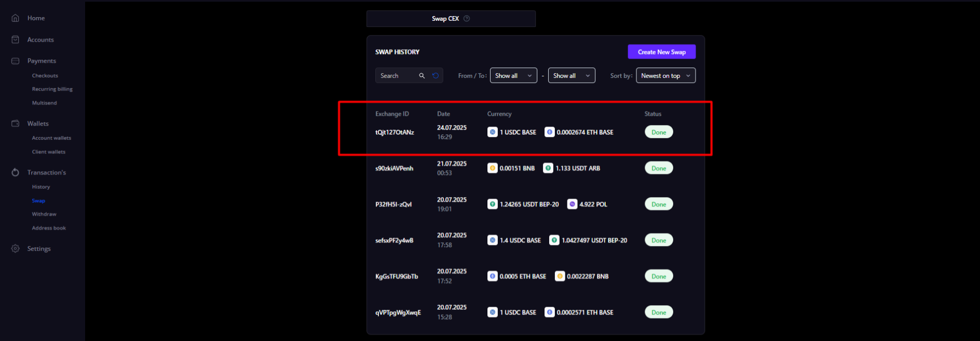
Task: Open the To currency dropdown
Action: (x=571, y=76)
